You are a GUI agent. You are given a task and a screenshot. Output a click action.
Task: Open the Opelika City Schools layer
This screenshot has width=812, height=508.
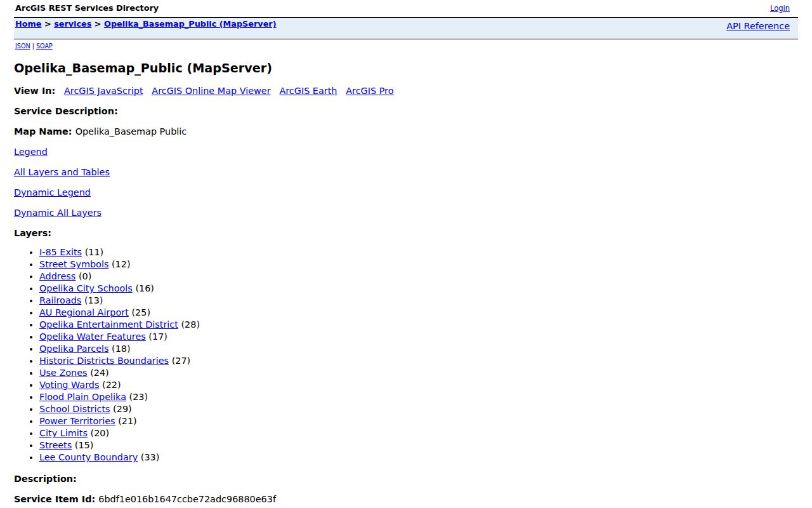pos(86,288)
